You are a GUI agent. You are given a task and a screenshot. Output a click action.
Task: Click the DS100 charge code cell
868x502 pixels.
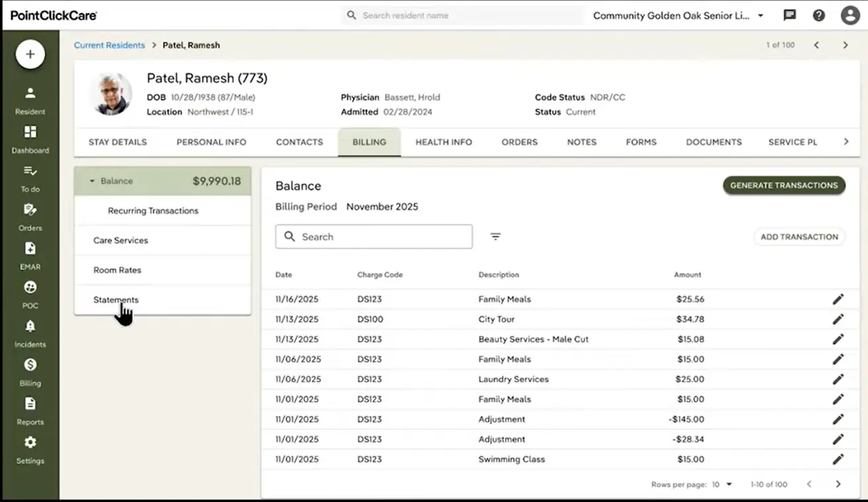(x=370, y=319)
